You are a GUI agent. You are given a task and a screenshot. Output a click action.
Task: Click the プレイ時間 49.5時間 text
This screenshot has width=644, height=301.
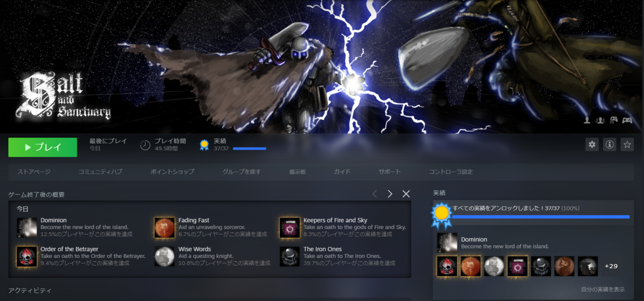coord(170,144)
